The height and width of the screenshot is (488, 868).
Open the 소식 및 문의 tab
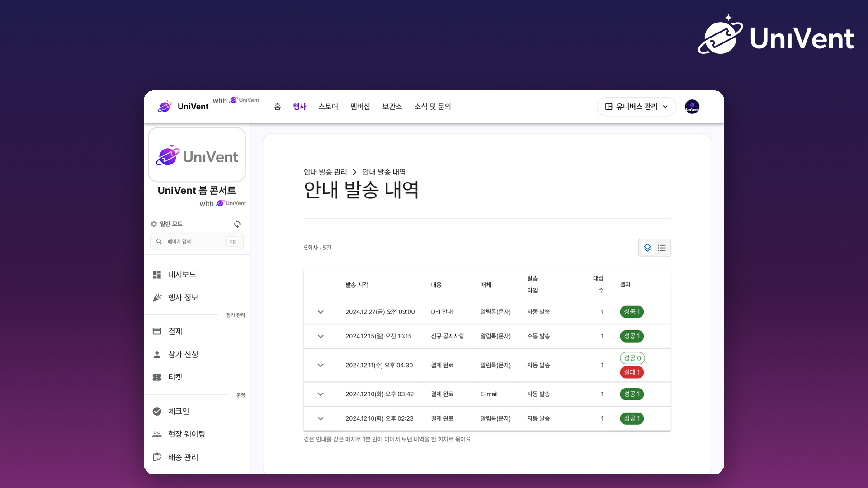click(433, 107)
